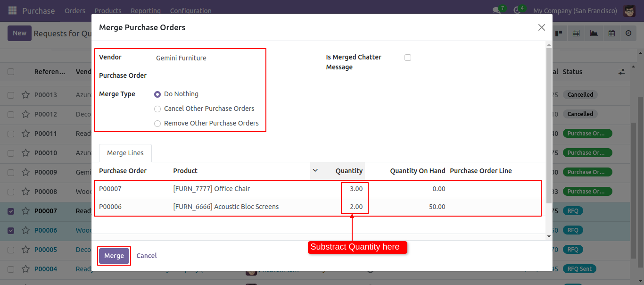Select the [FURN_6666] Acoustic Bloc Screens product cell
The height and width of the screenshot is (285, 644).
coord(226,207)
